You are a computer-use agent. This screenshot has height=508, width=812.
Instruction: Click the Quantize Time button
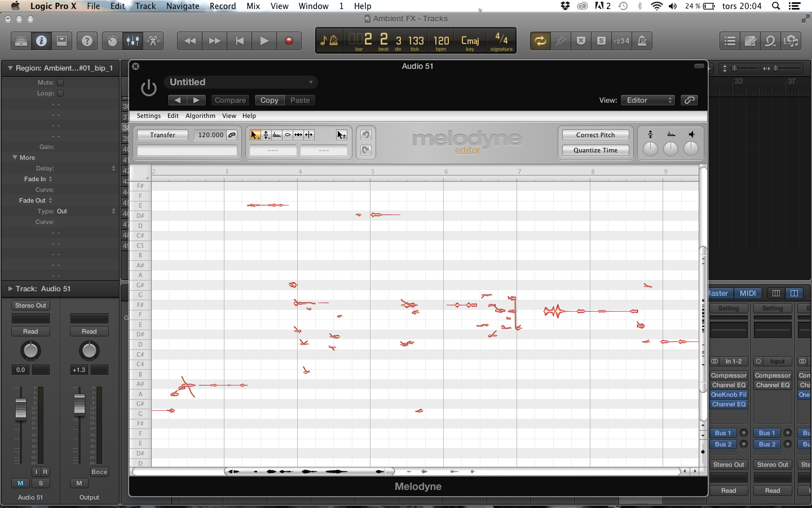(x=595, y=150)
